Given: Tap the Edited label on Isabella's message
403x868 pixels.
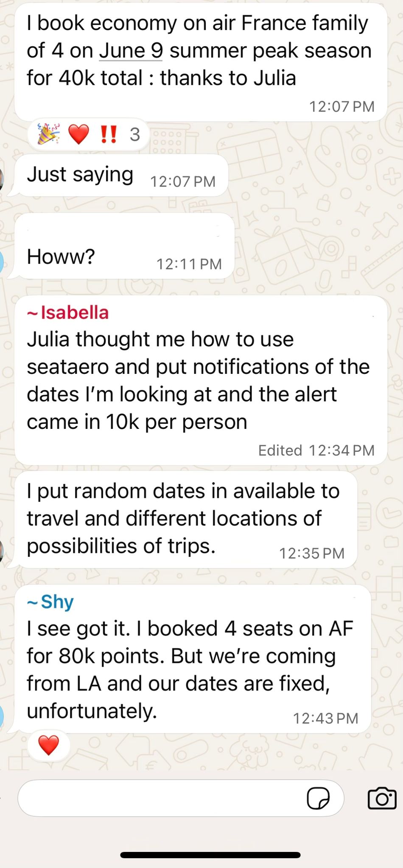Looking at the screenshot, I should pos(280,450).
